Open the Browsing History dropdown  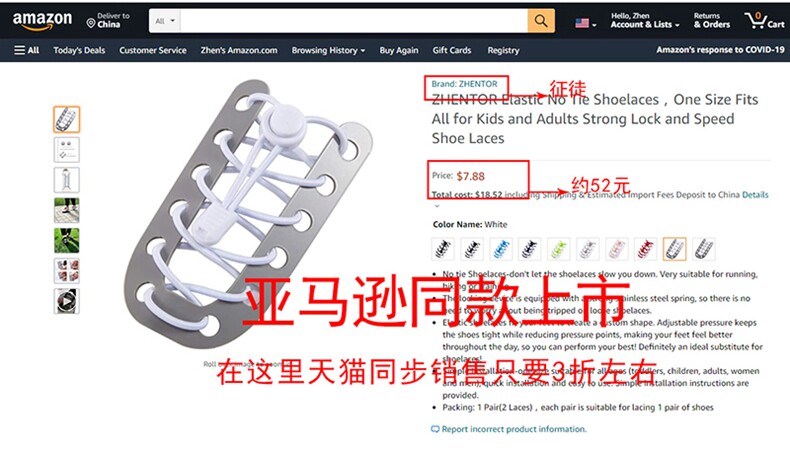pyautogui.click(x=328, y=50)
